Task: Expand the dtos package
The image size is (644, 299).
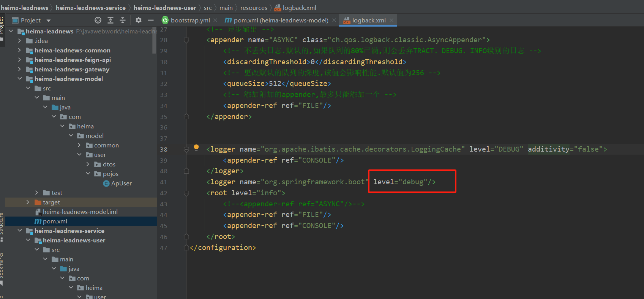Action: [88, 164]
